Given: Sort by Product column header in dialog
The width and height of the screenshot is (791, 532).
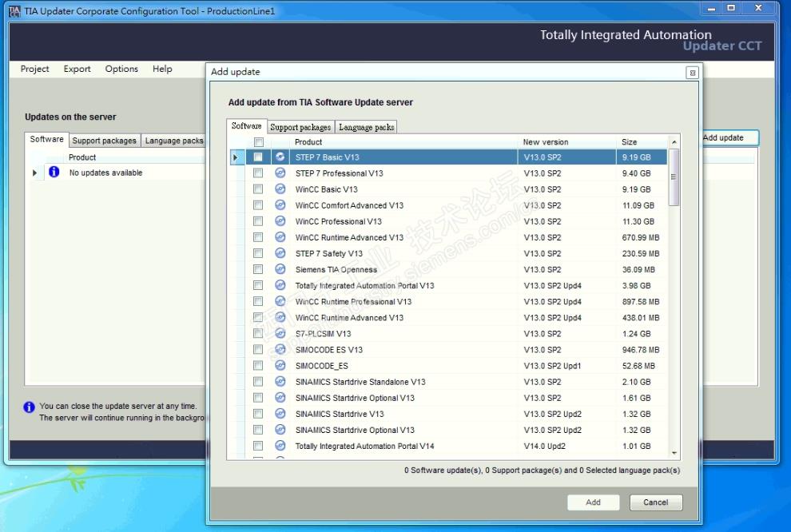Looking at the screenshot, I should pos(405,141).
